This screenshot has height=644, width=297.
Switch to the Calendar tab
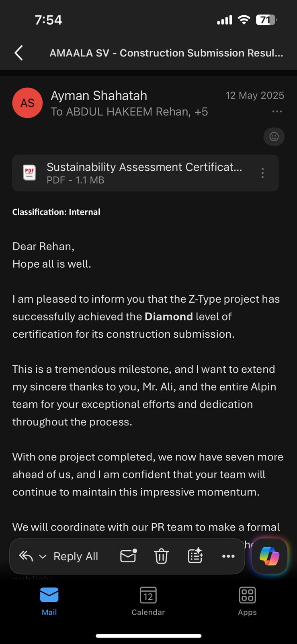tap(148, 602)
